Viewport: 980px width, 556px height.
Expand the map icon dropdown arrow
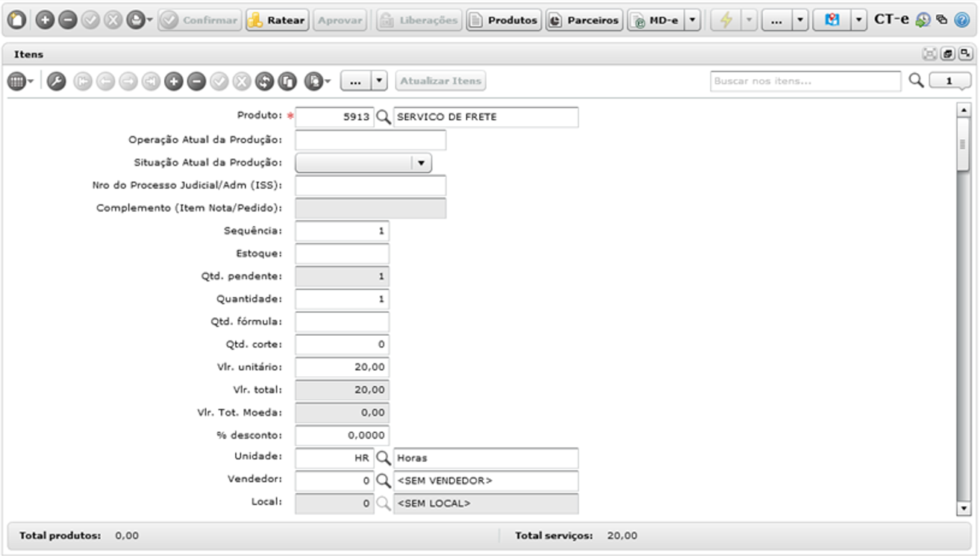(x=859, y=20)
